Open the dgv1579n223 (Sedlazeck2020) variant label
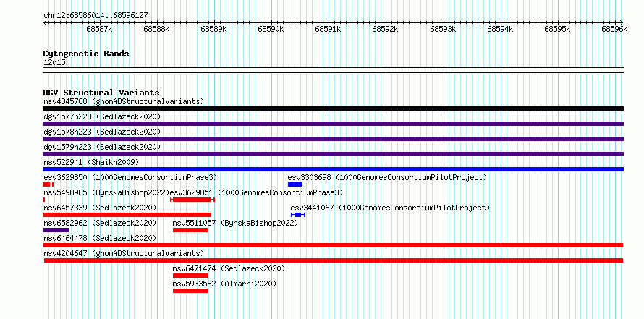Image resolution: width=644 pixels, height=319 pixels. pos(102,147)
